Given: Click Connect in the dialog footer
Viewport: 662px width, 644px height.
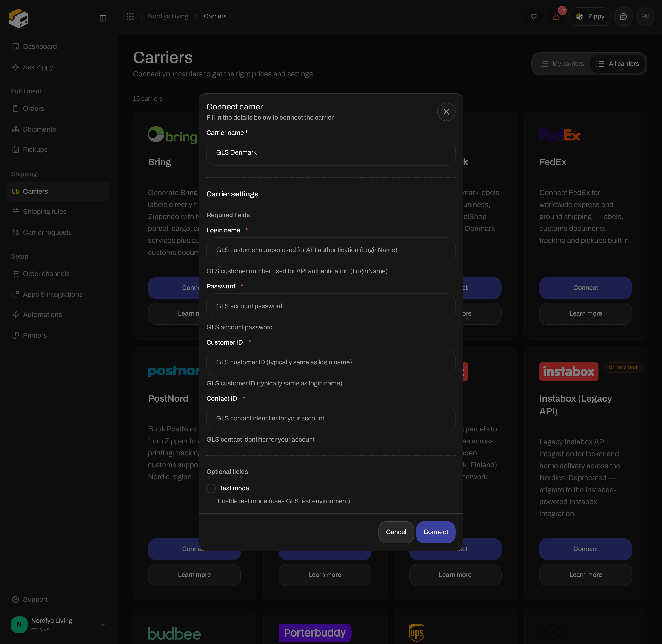Looking at the screenshot, I should [436, 532].
